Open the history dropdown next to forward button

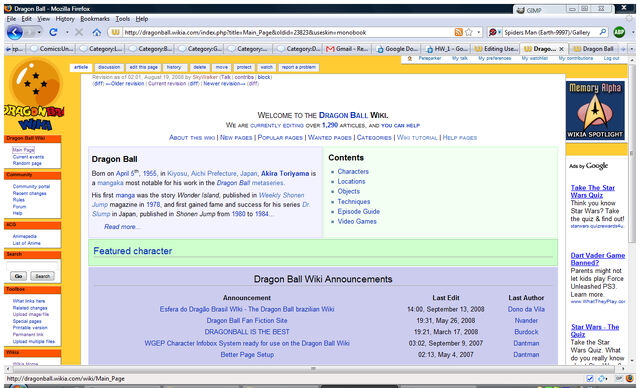(39, 32)
